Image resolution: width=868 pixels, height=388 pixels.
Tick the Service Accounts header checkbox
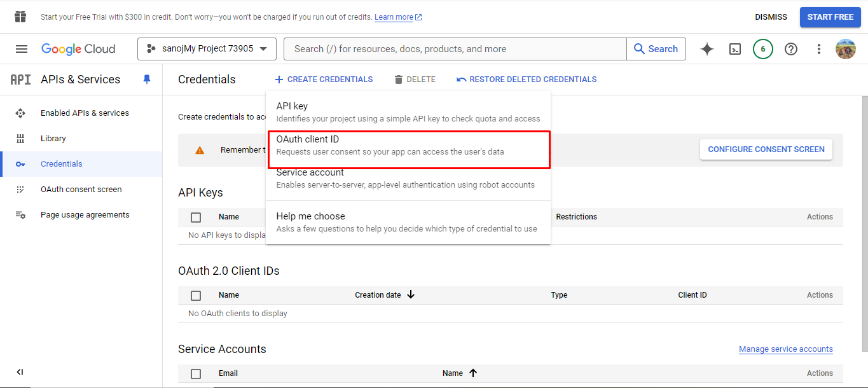[x=196, y=374]
